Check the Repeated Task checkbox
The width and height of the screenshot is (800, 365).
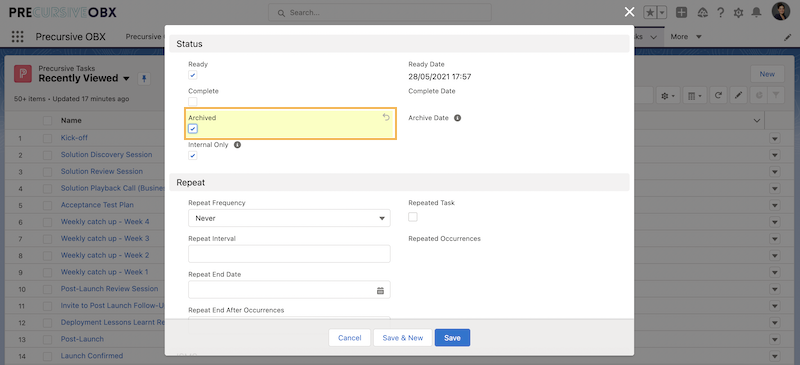(x=413, y=217)
